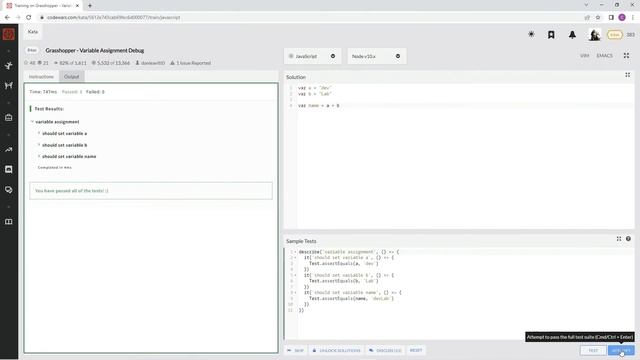Click the blue ATTEMPT button
The width and height of the screenshot is (640, 360).
coord(621,350)
